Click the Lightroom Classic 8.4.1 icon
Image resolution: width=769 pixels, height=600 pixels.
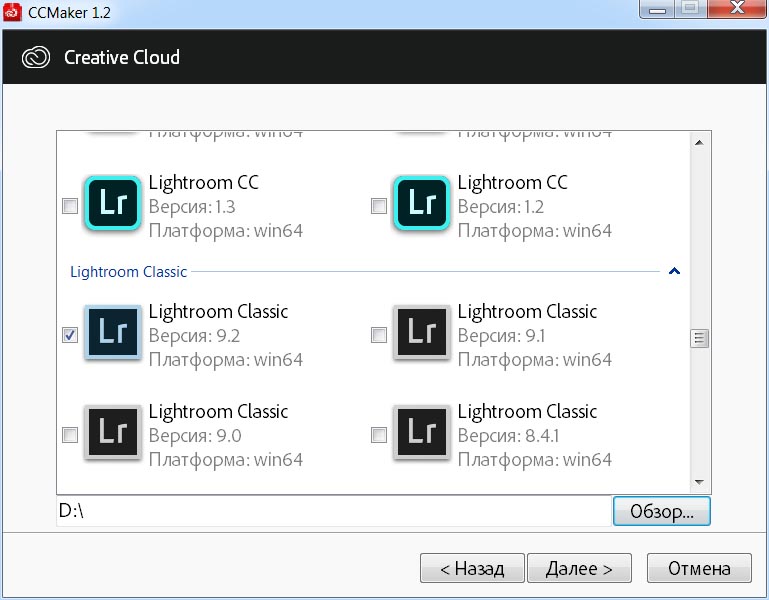421,432
